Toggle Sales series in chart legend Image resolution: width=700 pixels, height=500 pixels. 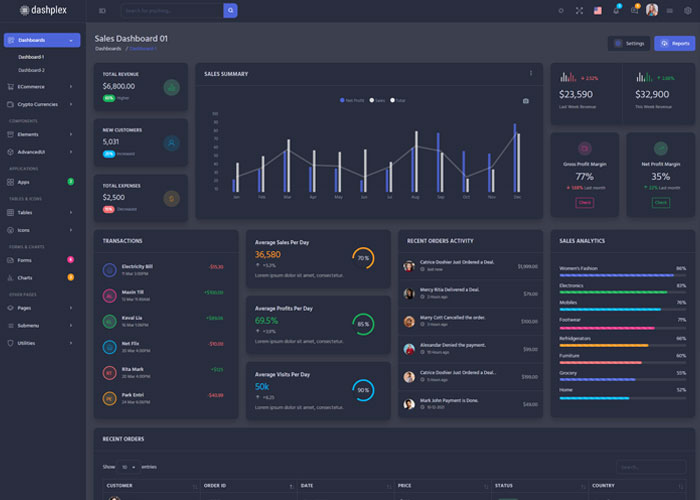[377, 100]
